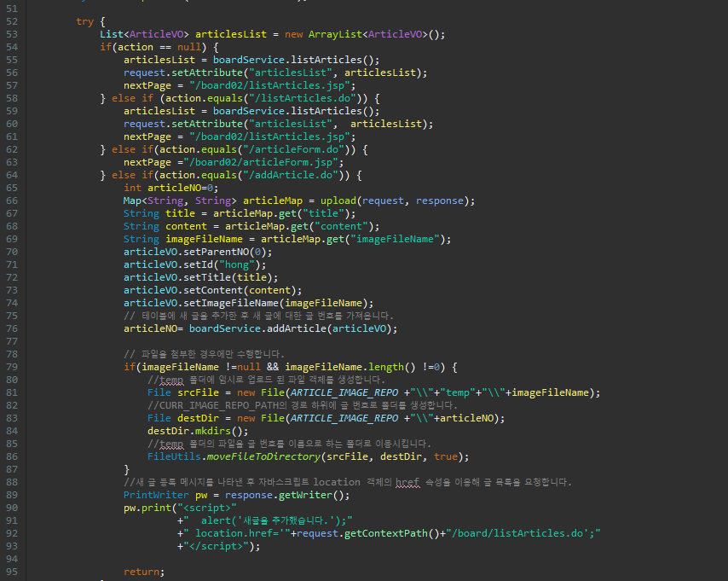This screenshot has width=728, height=581.
Task: Click the 'try' keyword on line 52
Action: (x=85, y=21)
